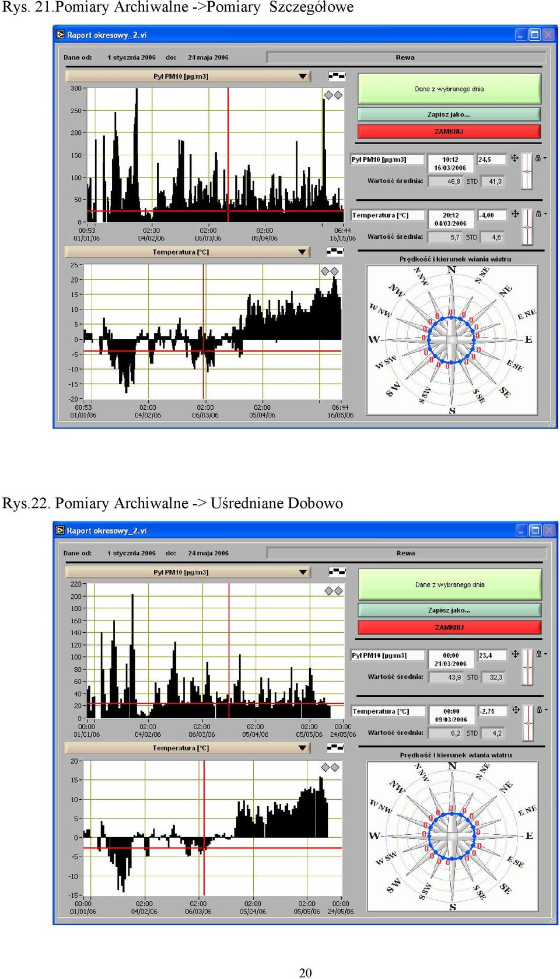The width and height of the screenshot is (560, 979).
Task: Click 'Zapisz jako...' in Rys. 22 window
Action: point(450,610)
